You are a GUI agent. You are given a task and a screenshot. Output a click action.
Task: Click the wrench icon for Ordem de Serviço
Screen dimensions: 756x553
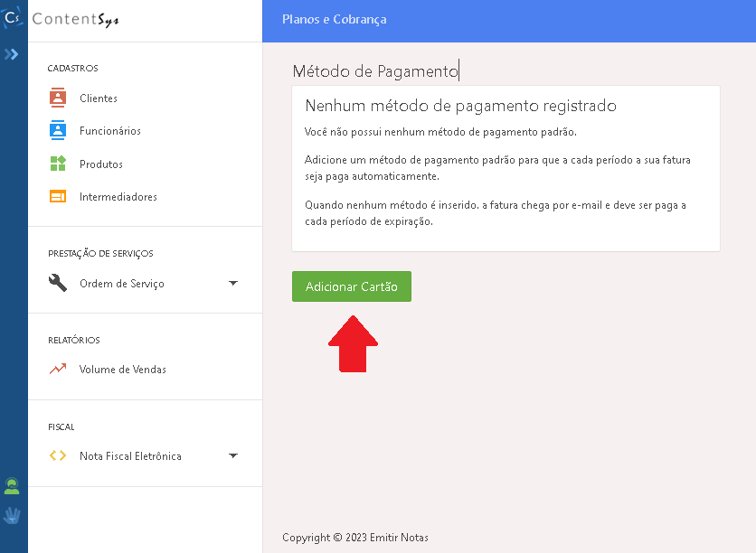(58, 283)
